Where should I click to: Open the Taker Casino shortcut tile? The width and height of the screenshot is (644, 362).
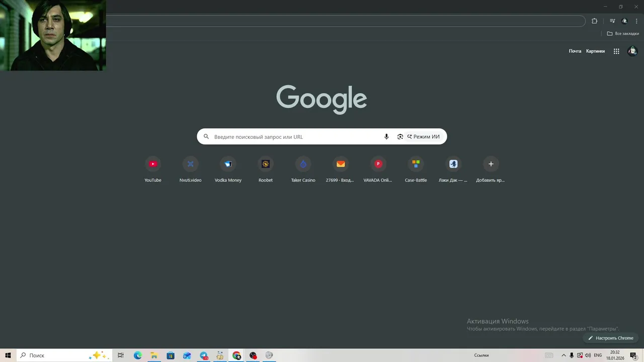pyautogui.click(x=303, y=169)
